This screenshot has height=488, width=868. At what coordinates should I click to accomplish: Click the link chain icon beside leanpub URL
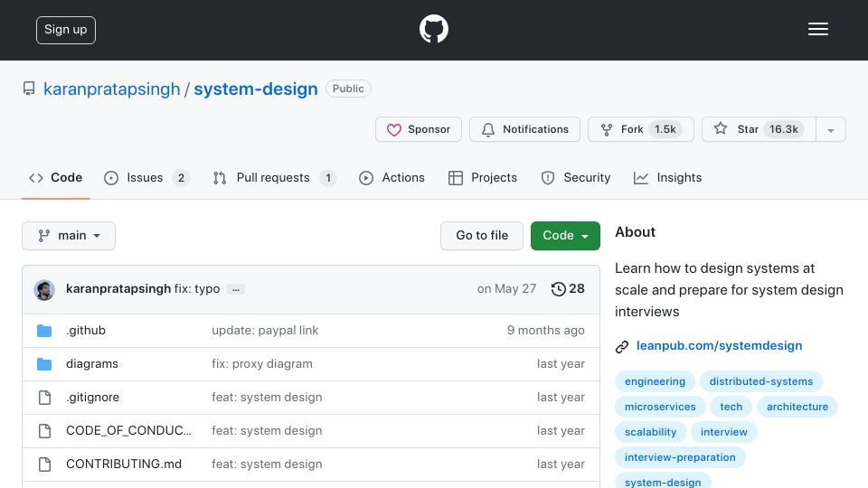coord(622,346)
